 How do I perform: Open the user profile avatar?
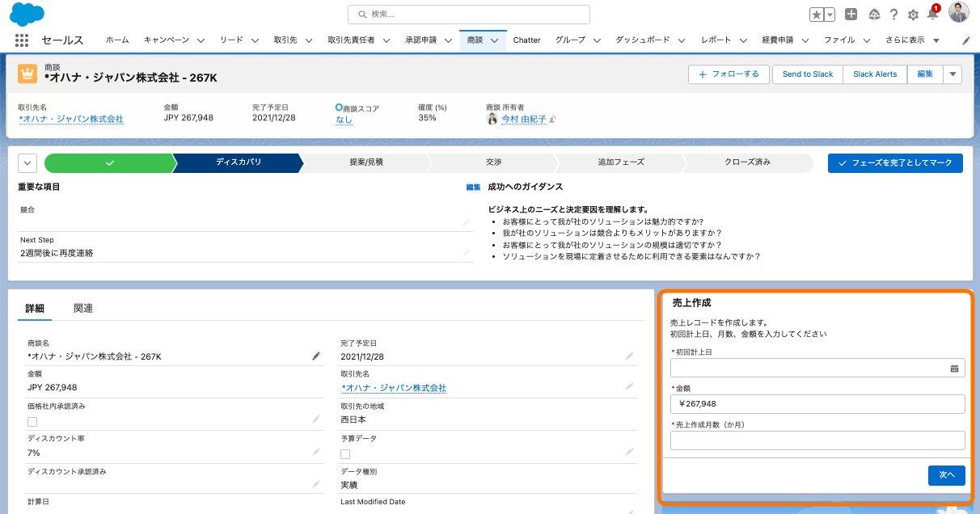[x=958, y=13]
